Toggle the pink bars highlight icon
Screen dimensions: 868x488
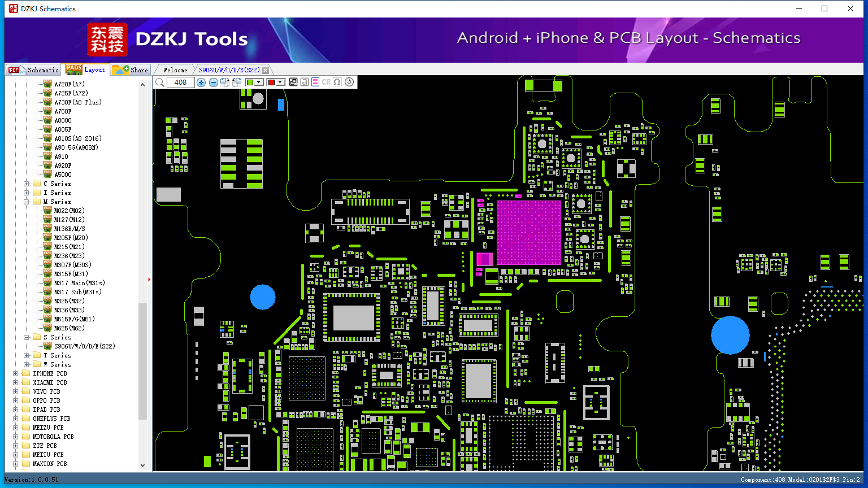(315, 82)
